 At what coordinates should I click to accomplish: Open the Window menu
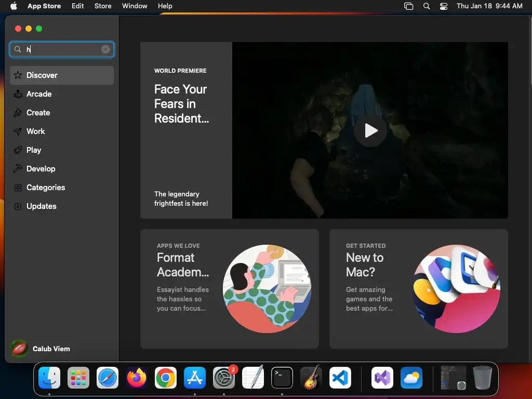click(x=135, y=6)
